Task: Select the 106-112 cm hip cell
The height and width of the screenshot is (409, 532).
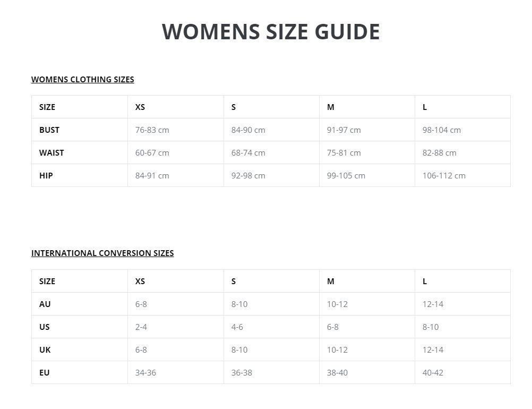Action: 444,175
